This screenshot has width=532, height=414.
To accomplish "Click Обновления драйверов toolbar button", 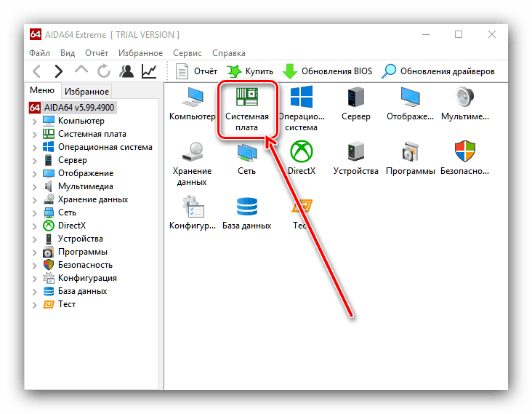I will click(438, 71).
